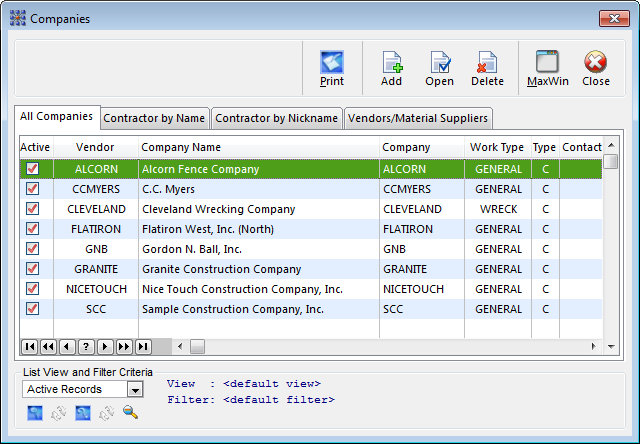Select 'Cleveland Wrecking Company' name cell
This screenshot has height=444, width=640.
[259, 209]
